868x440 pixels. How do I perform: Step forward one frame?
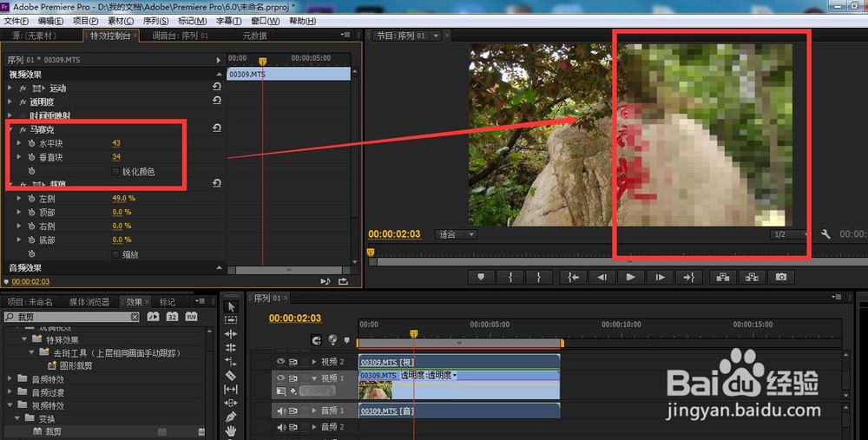(x=660, y=278)
